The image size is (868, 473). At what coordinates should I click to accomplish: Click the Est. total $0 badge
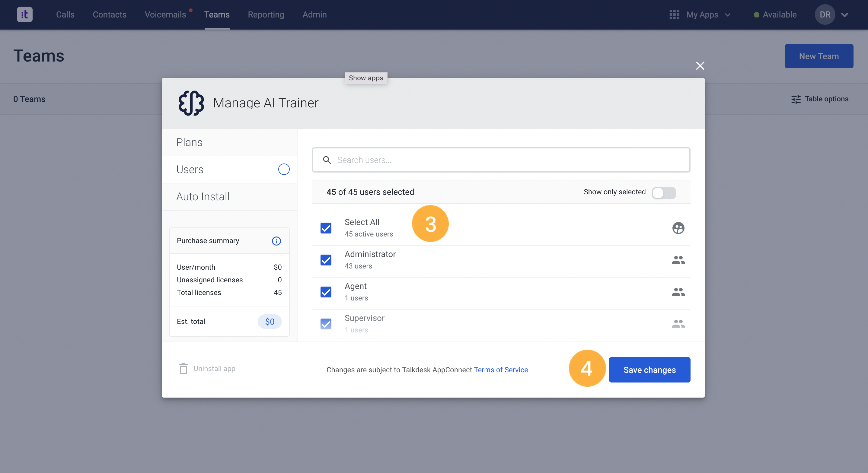270,322
